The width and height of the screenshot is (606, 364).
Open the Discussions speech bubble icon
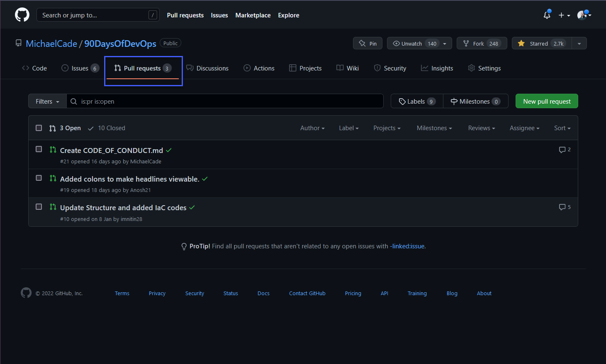click(190, 68)
